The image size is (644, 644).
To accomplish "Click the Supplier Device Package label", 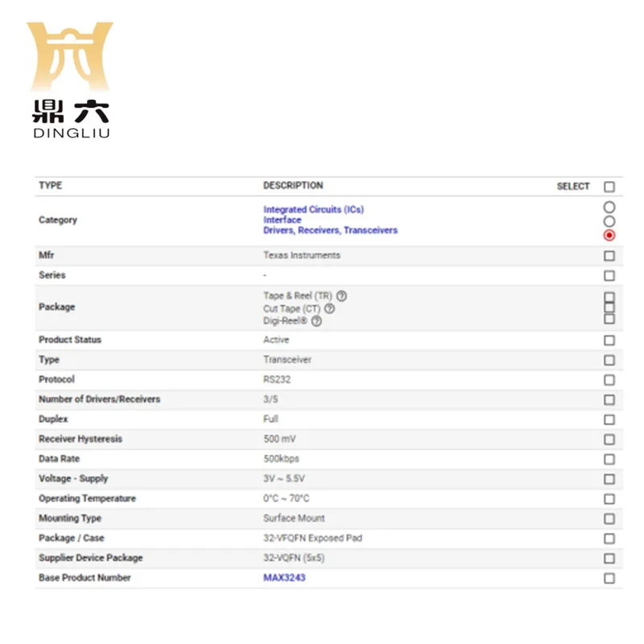I will pyautogui.click(x=91, y=558).
